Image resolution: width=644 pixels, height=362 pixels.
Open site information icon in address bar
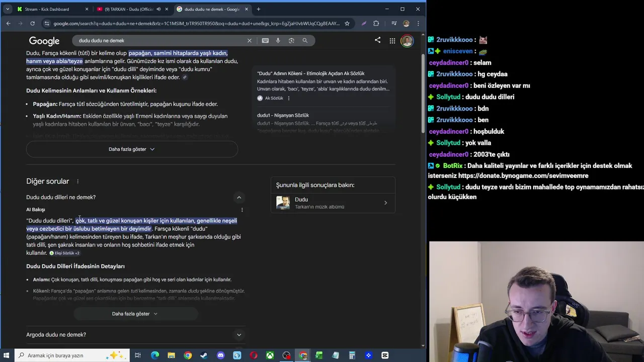(x=47, y=23)
